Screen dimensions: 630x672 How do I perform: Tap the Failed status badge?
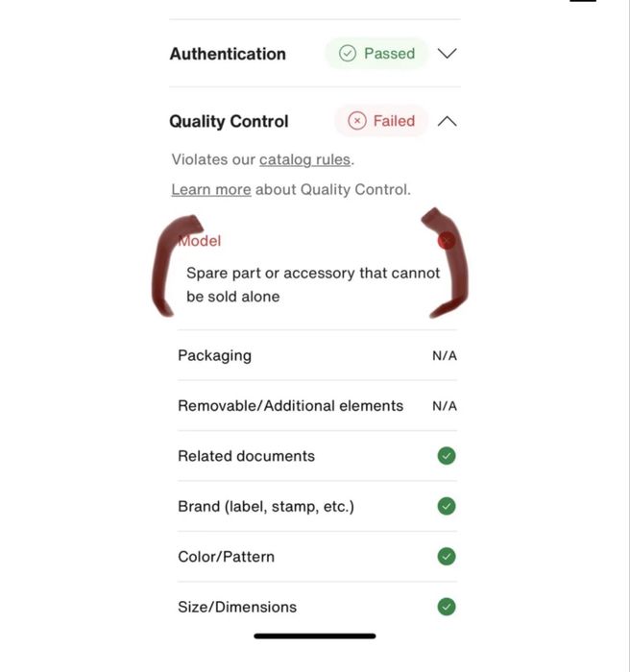(381, 121)
